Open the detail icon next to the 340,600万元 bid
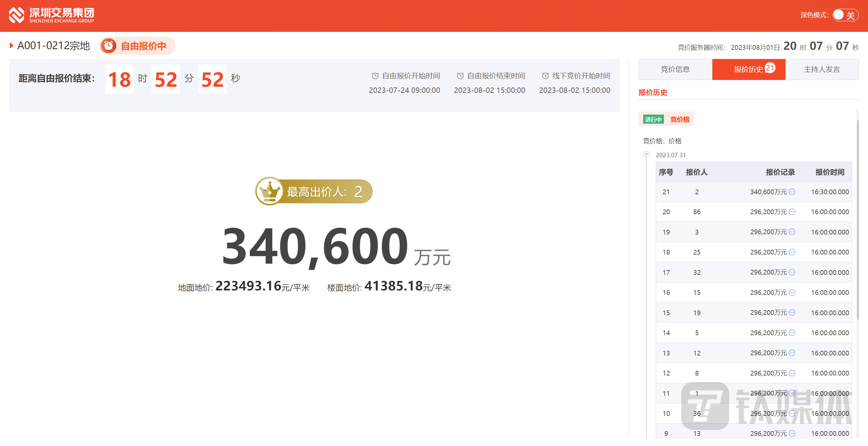The image size is (868, 446). click(792, 192)
